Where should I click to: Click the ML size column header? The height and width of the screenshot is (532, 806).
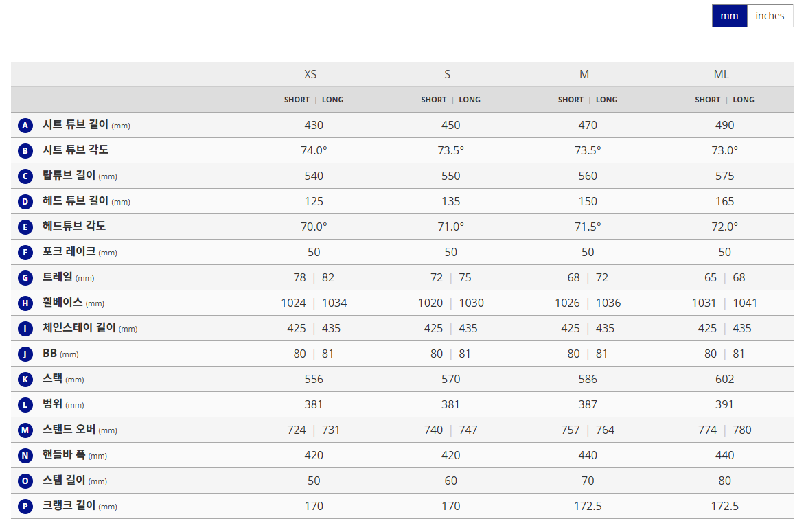click(721, 74)
